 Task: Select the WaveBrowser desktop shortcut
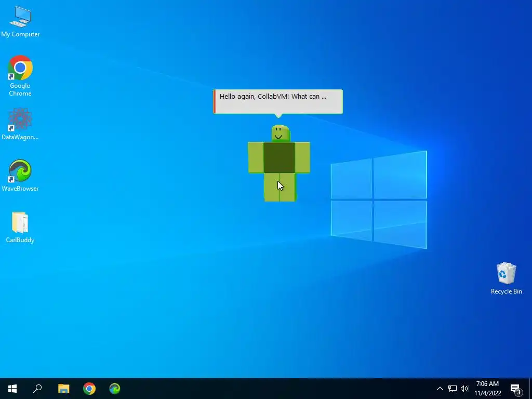click(x=20, y=176)
